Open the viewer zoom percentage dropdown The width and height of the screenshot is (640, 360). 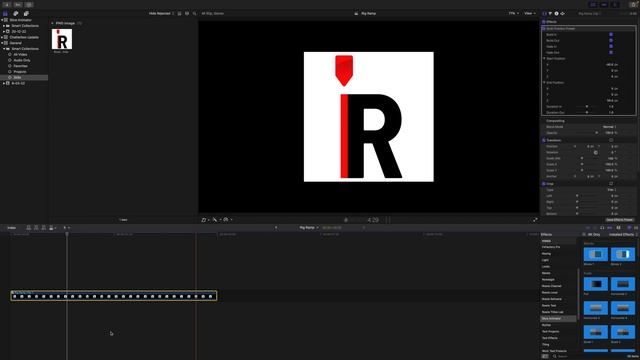pos(513,13)
